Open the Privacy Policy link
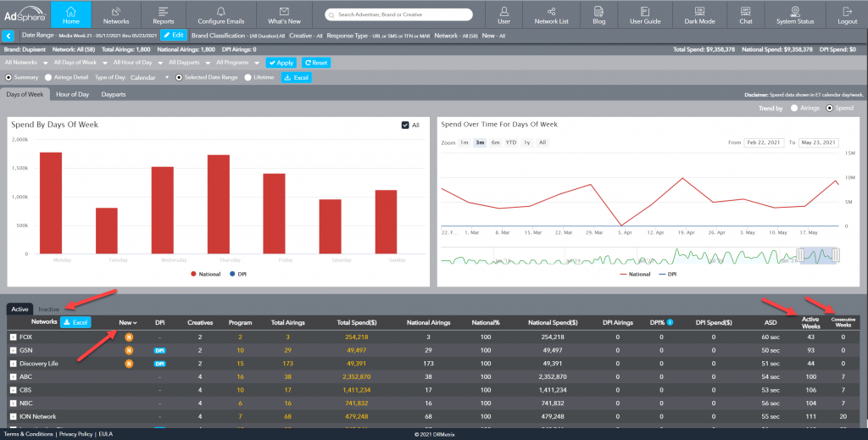This screenshot has width=868, height=440. 75,434
